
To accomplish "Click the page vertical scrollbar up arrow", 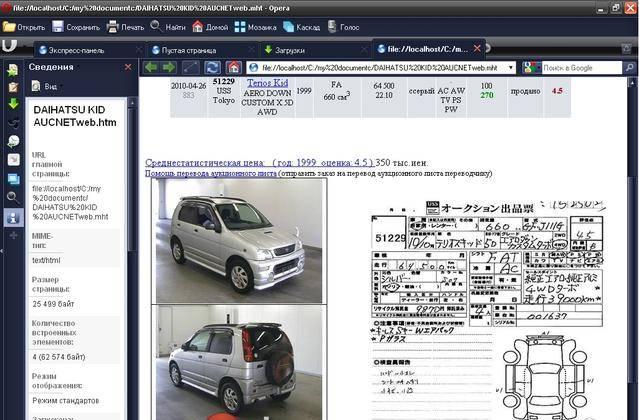I will click(x=633, y=82).
